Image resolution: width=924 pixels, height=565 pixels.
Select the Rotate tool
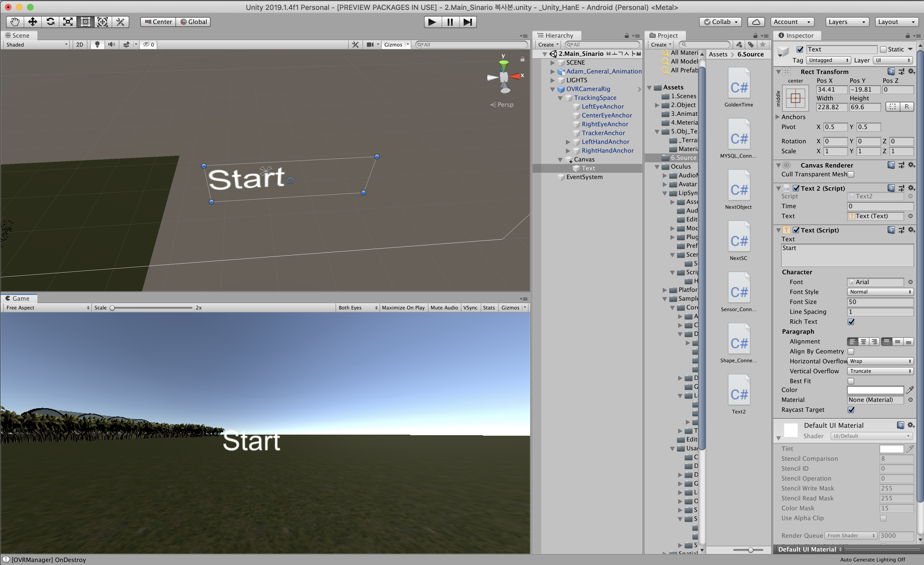click(50, 22)
